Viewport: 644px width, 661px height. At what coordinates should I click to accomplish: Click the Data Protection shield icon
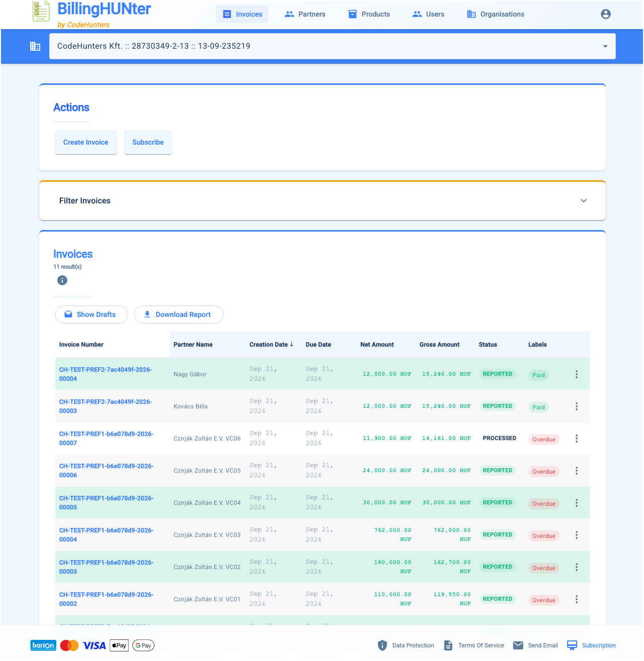(382, 645)
